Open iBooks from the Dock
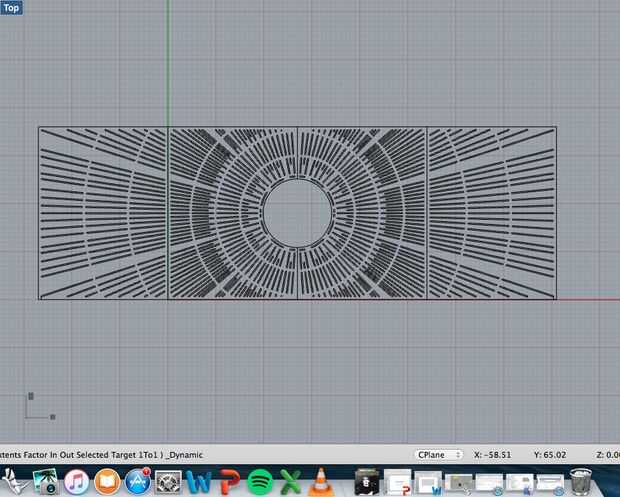620x497 pixels. click(107, 482)
